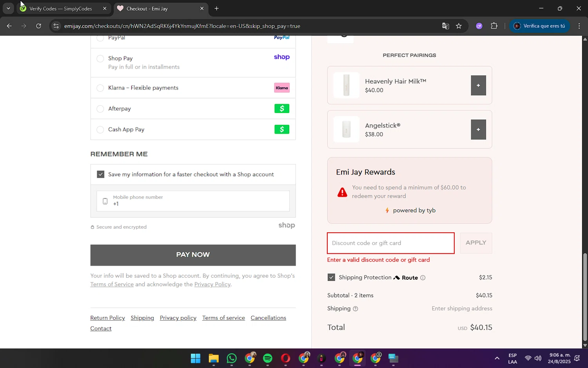This screenshot has width=588, height=368.
Task: Add Heavenly Hair Milk with plus button
Action: [x=478, y=86]
